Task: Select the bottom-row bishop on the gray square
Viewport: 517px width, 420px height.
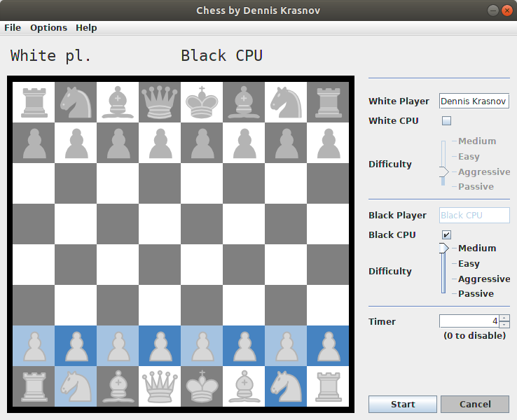Action: point(118,386)
